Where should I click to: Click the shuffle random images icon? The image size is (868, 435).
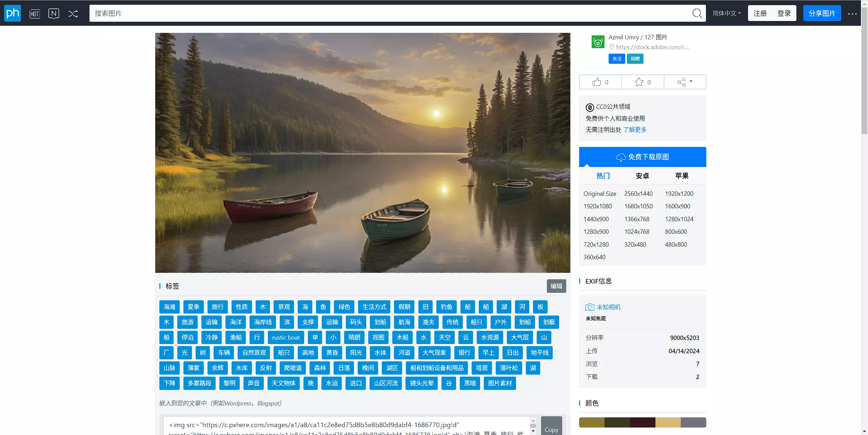pos(73,14)
